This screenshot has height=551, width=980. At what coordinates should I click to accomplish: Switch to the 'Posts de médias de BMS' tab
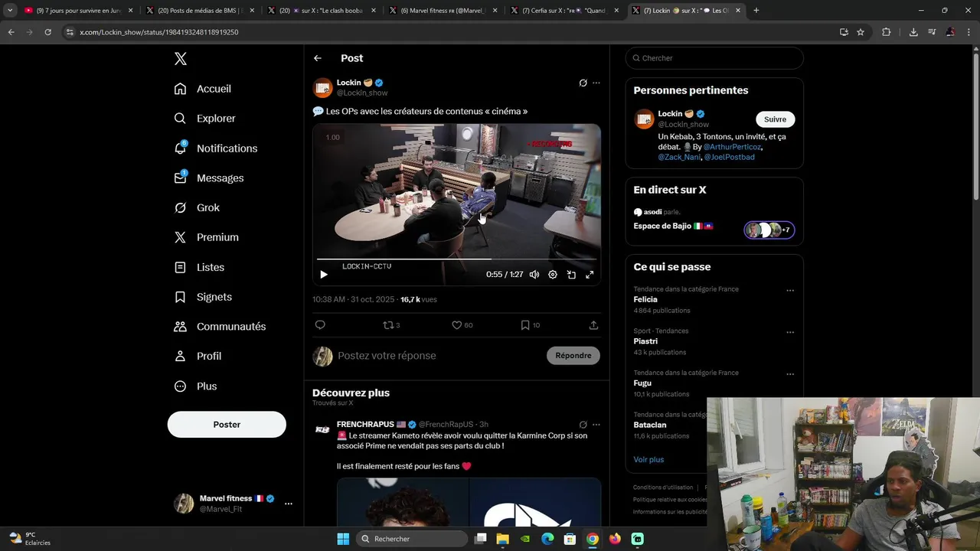click(x=199, y=11)
